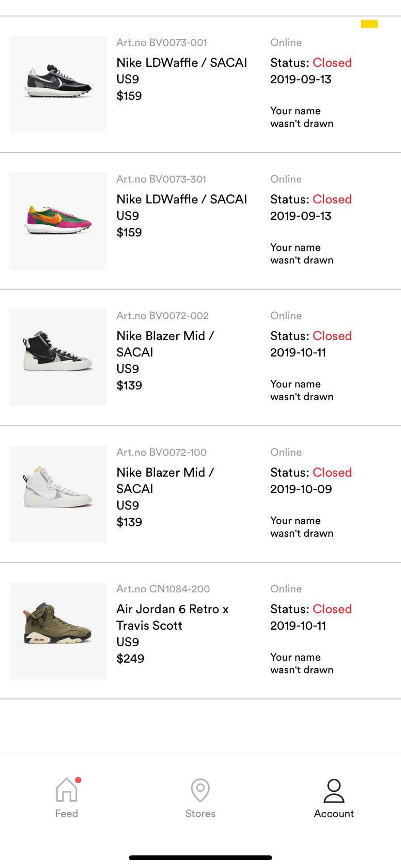View the white Blazer Mid SACAI image
Image resolution: width=401 pixels, height=868 pixels.
click(x=58, y=494)
